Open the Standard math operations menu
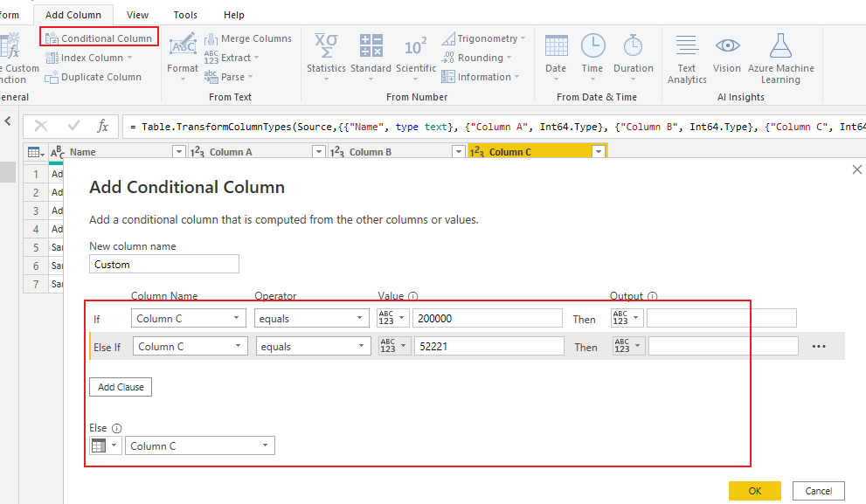This screenshot has height=504, width=866. (x=371, y=57)
